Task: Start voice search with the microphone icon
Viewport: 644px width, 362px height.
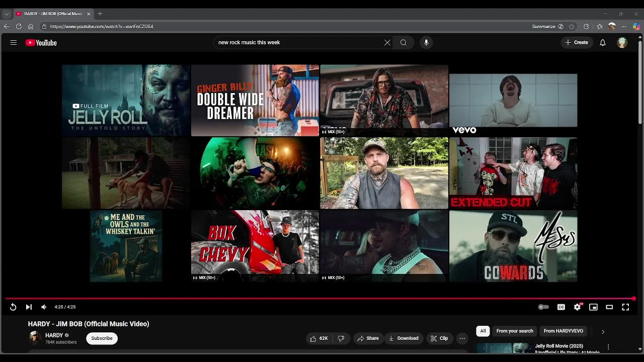Action: pyautogui.click(x=426, y=43)
